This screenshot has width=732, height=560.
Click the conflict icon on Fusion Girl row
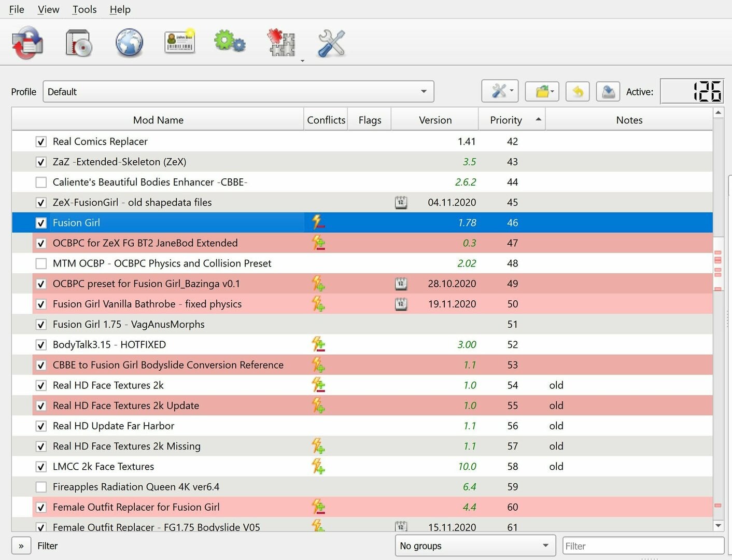(318, 222)
